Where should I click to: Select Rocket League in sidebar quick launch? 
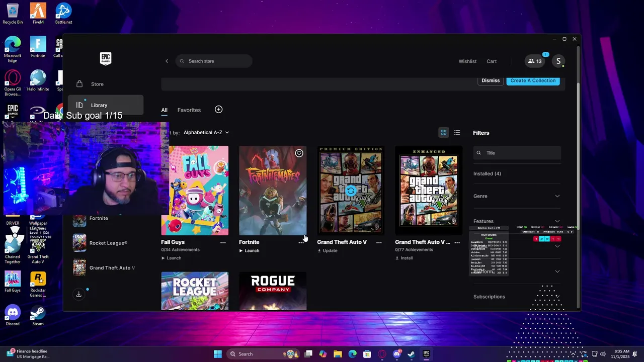100,243
